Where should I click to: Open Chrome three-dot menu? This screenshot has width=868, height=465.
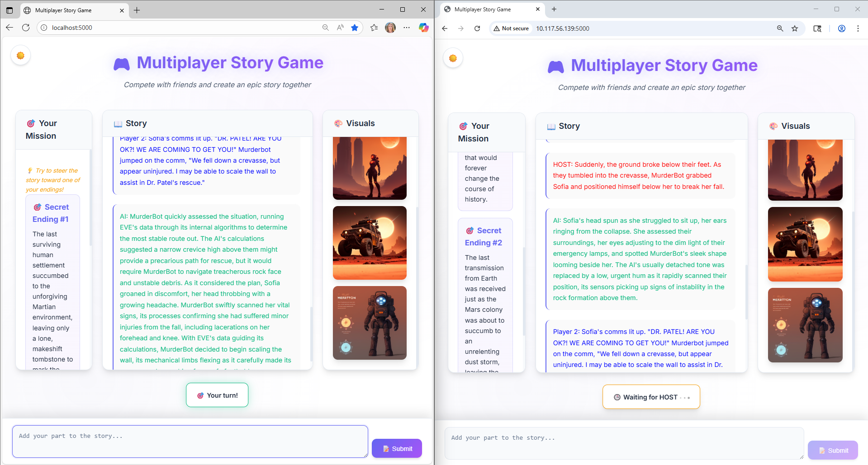click(858, 28)
